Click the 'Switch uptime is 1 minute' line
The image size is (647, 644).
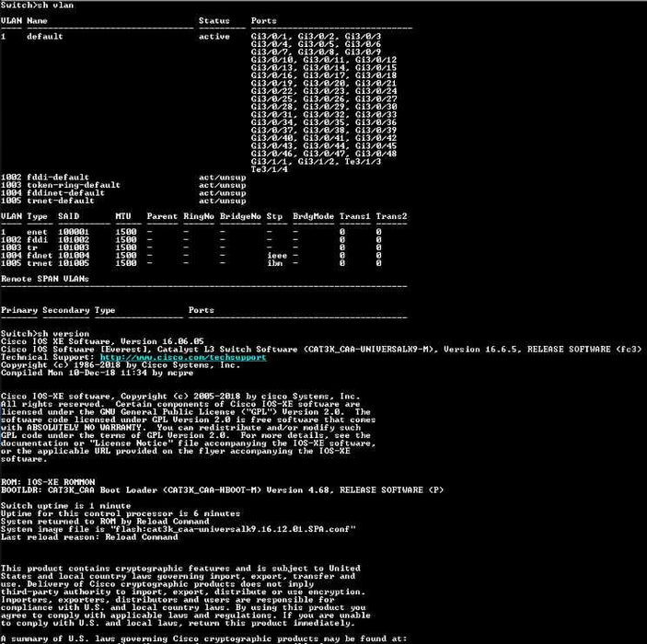coord(66,505)
